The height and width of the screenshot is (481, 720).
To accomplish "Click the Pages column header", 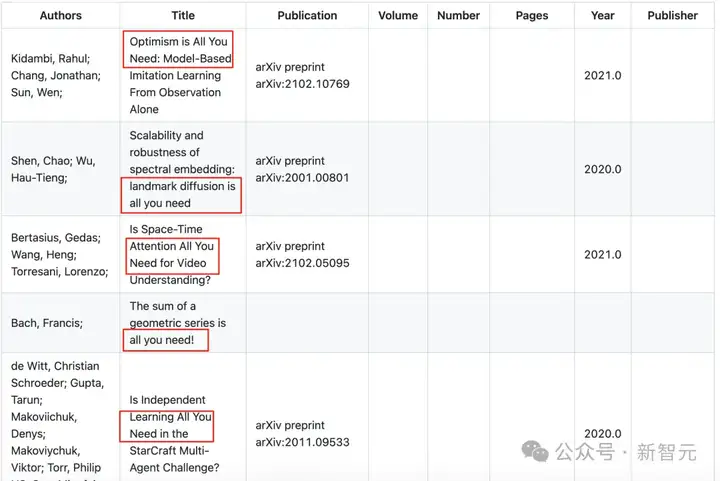I will [x=532, y=16].
